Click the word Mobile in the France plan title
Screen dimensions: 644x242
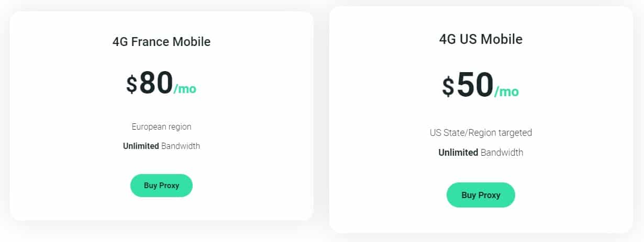pos(194,42)
